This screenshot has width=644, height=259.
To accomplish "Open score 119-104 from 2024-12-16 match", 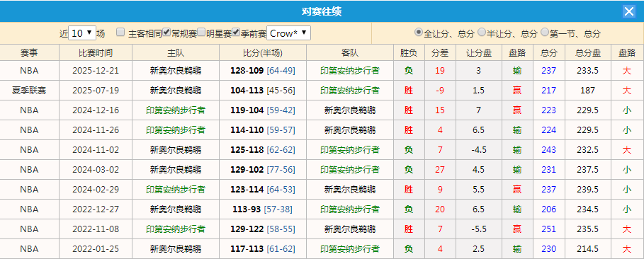I will pyautogui.click(x=247, y=110).
